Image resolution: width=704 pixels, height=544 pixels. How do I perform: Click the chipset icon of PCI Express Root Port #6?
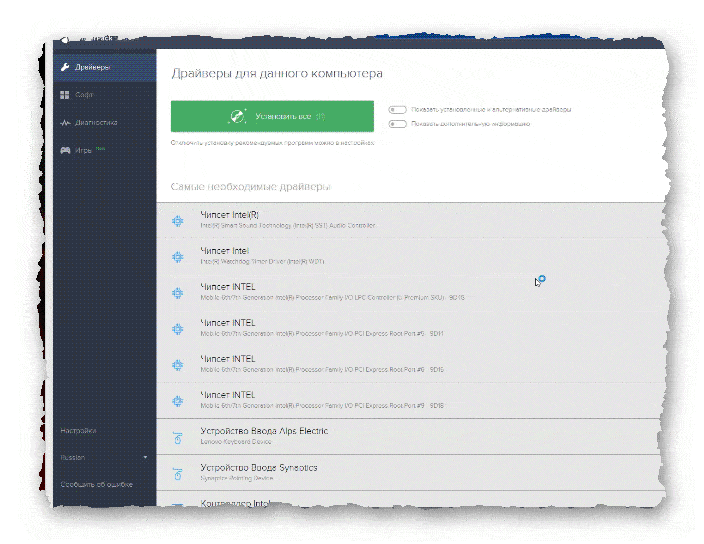point(178,365)
